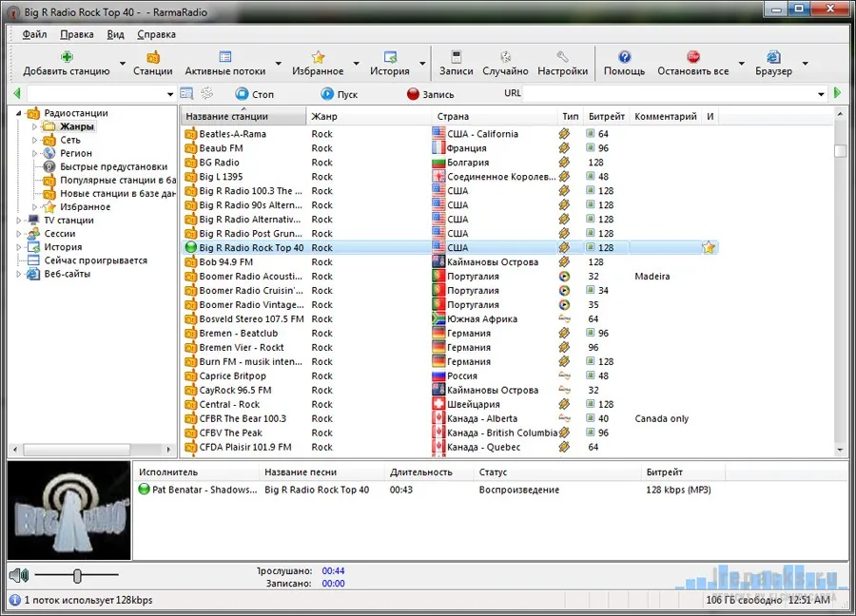Image resolution: width=856 pixels, height=616 pixels.
Task: Open dropdown arrow next to История
Action: tap(422, 64)
